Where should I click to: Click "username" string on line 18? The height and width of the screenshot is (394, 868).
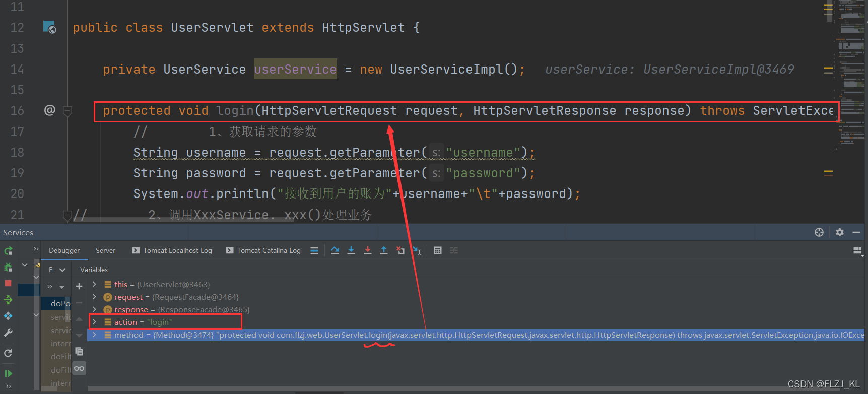click(x=483, y=152)
